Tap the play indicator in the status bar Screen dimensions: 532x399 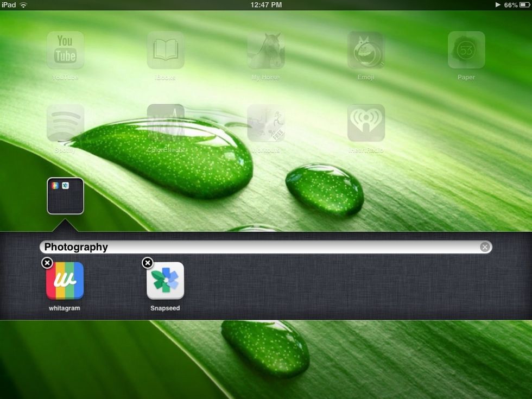[497, 4]
